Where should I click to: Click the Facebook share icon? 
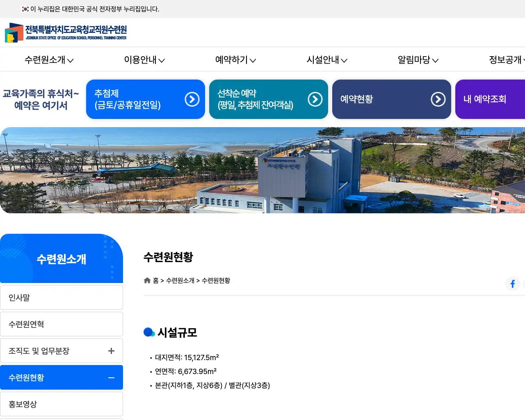point(512,284)
